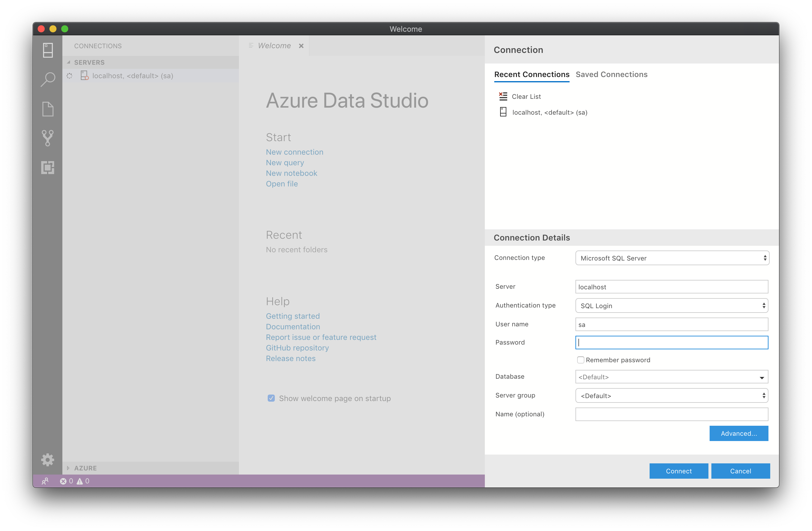
Task: Click Recent Connections tab
Action: (x=532, y=74)
